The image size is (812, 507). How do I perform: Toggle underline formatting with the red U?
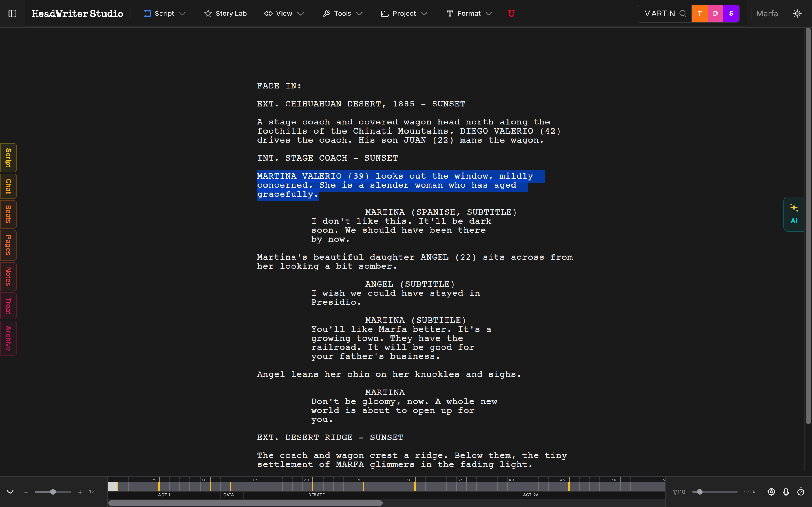(511, 14)
